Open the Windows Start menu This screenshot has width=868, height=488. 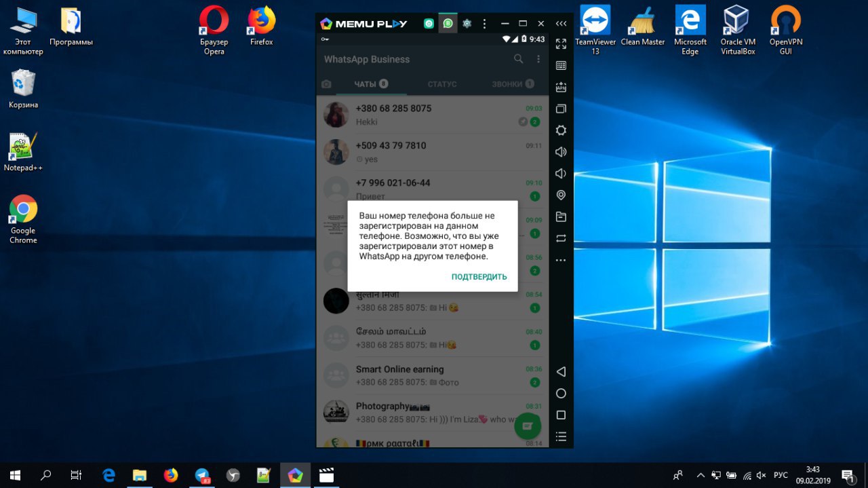(x=15, y=475)
